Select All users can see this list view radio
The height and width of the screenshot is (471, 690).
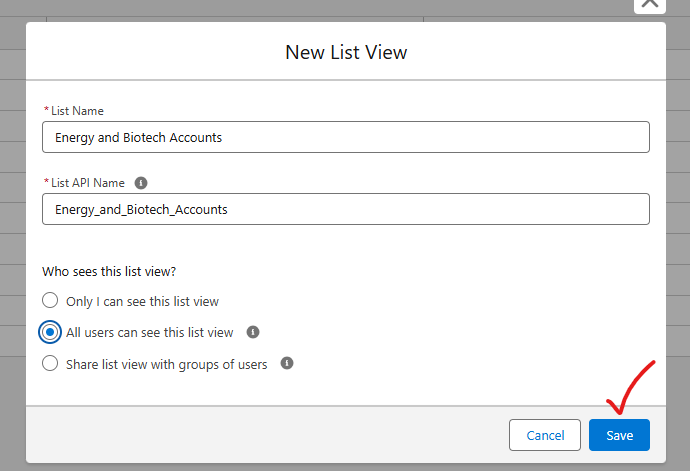(50, 332)
